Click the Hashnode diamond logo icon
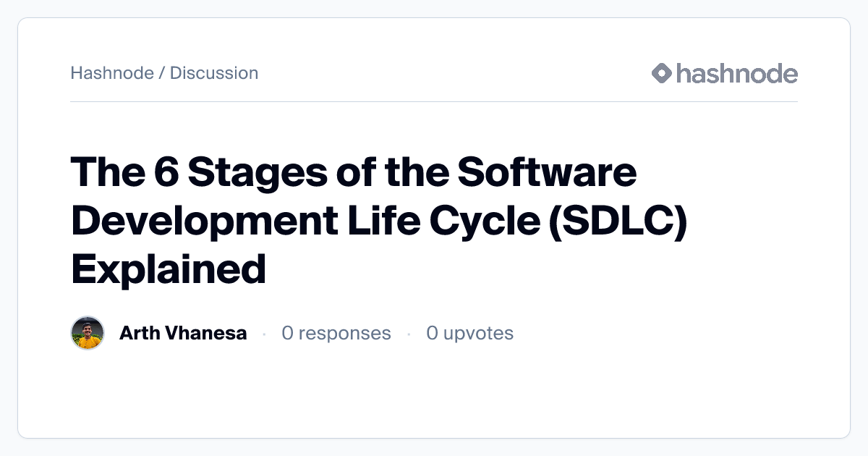Viewport: 868px width, 456px height. [x=662, y=73]
